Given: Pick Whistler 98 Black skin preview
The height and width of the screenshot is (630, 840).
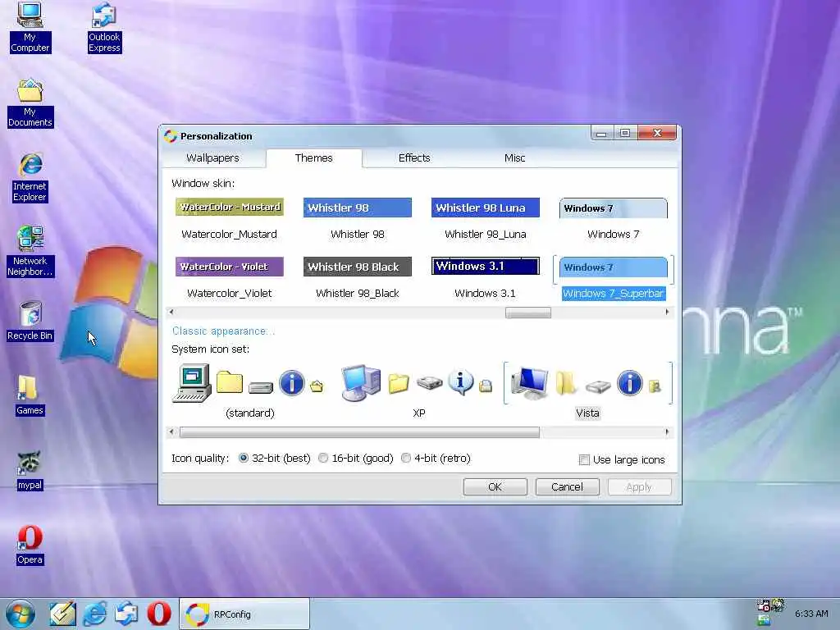Looking at the screenshot, I should coord(358,267).
